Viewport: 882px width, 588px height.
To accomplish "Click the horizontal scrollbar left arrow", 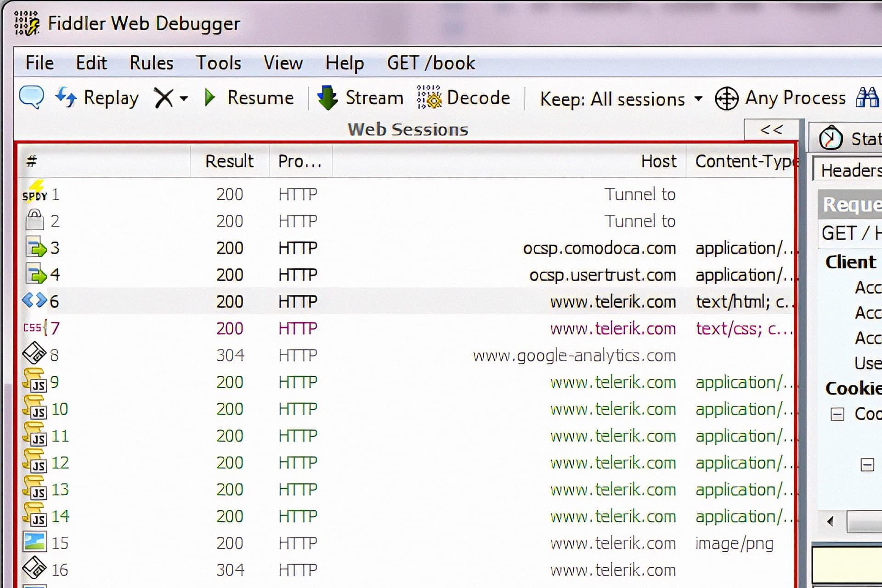I will [830, 521].
